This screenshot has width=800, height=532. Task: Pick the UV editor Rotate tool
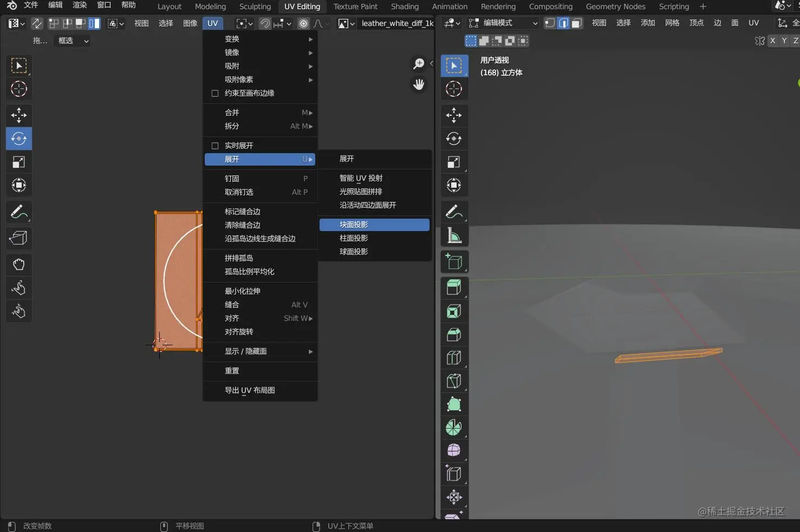point(19,139)
